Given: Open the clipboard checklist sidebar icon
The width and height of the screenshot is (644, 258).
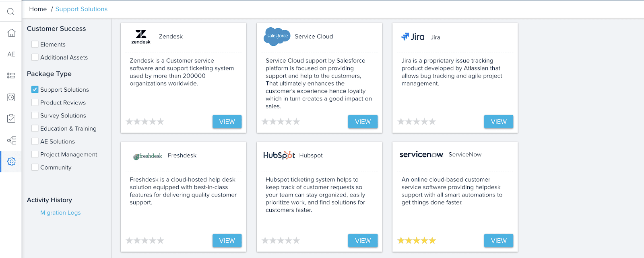Looking at the screenshot, I should click(x=11, y=119).
